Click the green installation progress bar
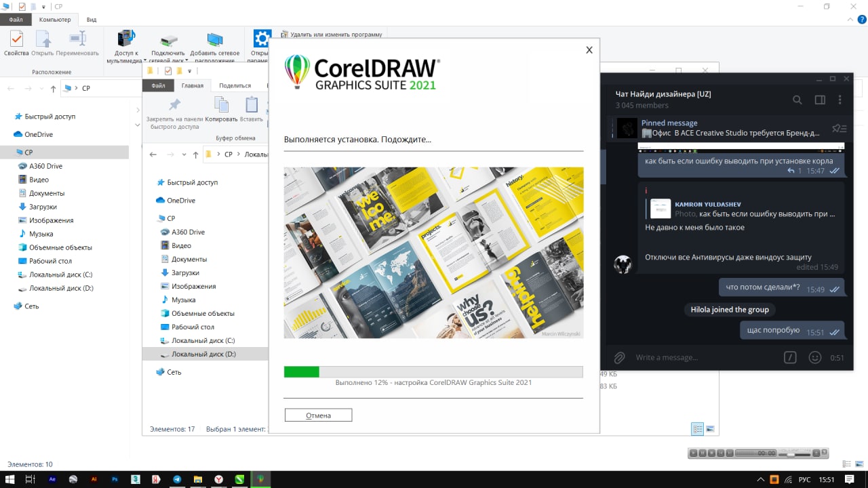868x488 pixels. coord(433,371)
